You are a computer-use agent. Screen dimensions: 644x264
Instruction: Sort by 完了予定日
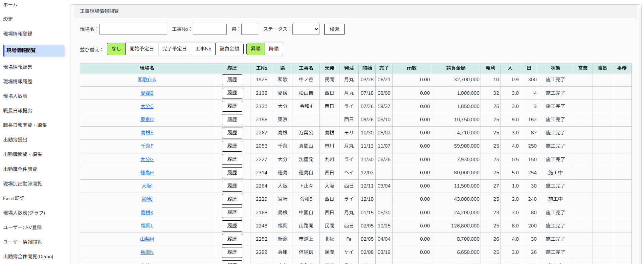(x=174, y=49)
